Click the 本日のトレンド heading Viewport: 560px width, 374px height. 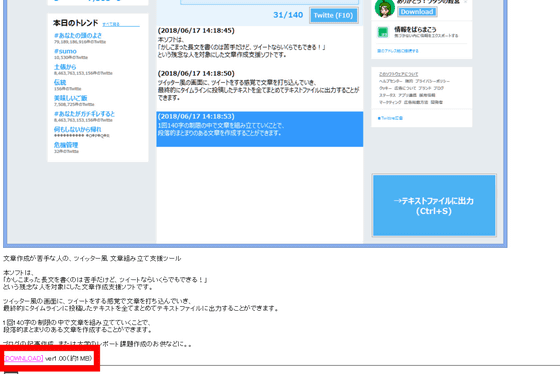76,23
